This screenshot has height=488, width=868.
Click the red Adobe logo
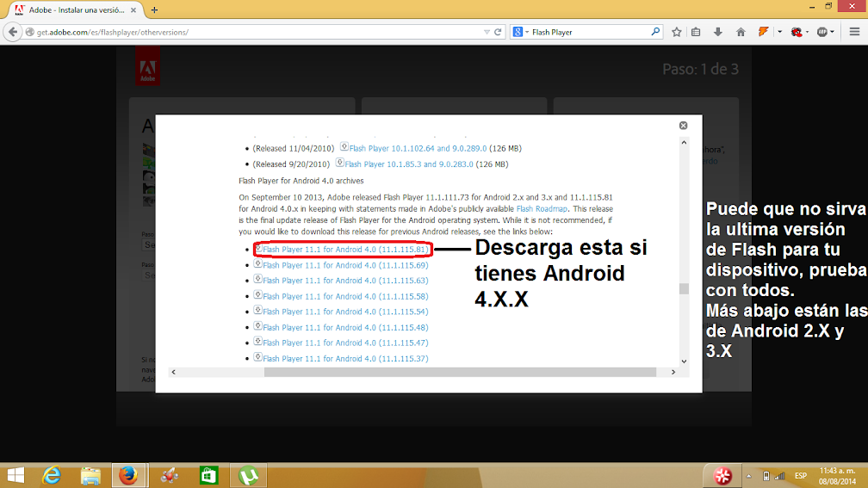coord(148,66)
